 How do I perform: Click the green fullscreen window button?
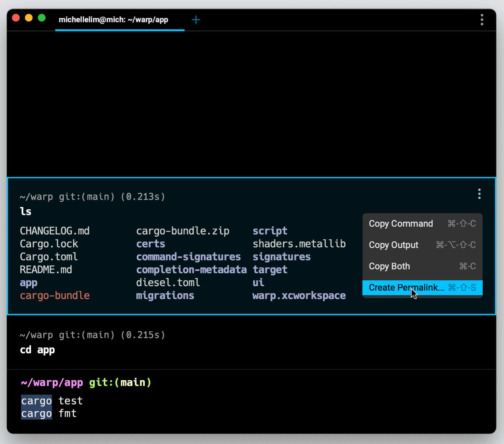(42, 18)
